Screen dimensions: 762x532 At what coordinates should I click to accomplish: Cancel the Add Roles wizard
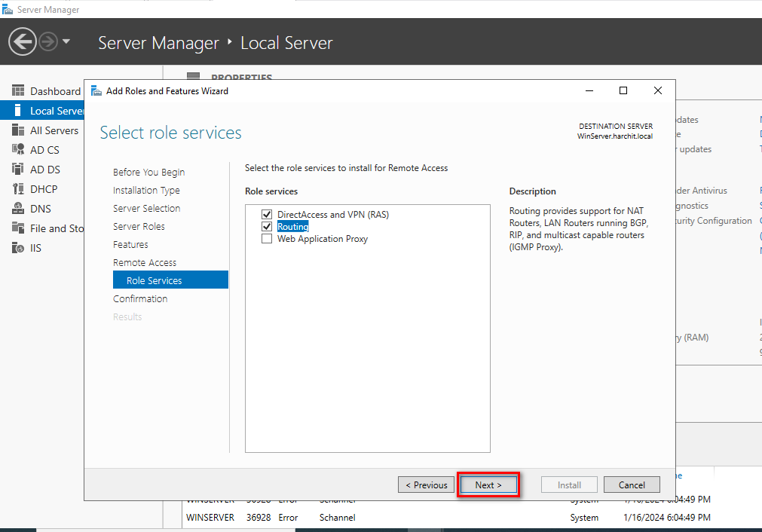631,485
